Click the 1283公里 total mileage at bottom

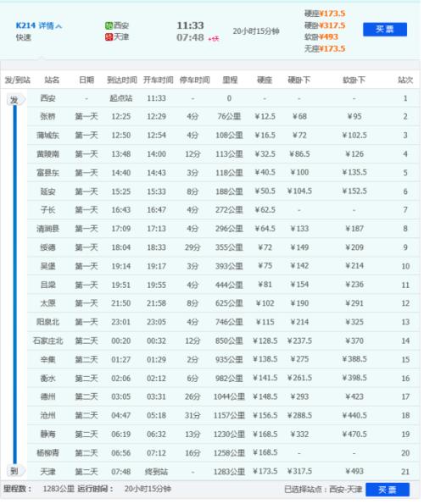click(59, 489)
